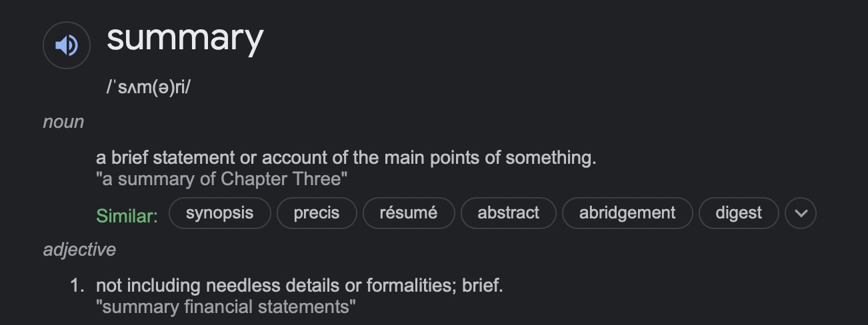Click the noun part-of-speech label

[63, 122]
